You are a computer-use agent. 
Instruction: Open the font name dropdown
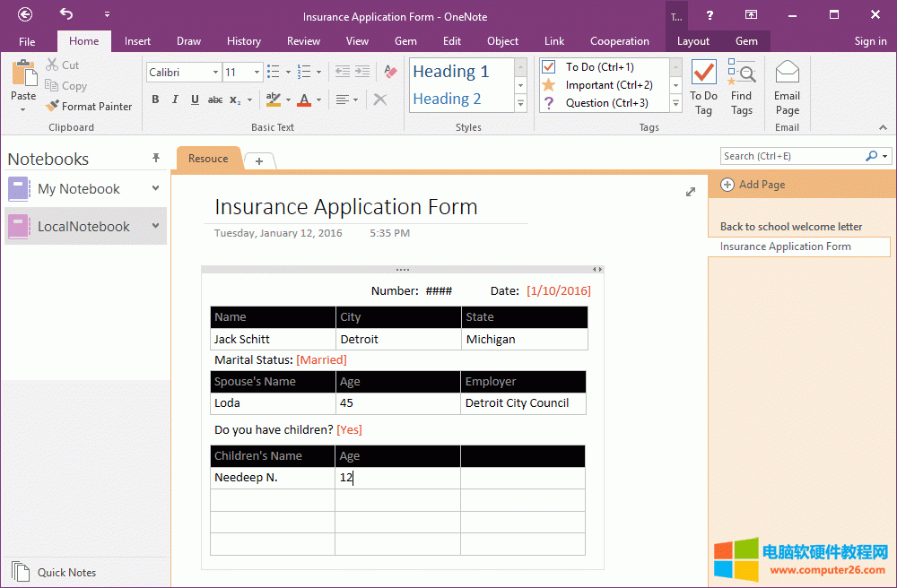(x=214, y=72)
